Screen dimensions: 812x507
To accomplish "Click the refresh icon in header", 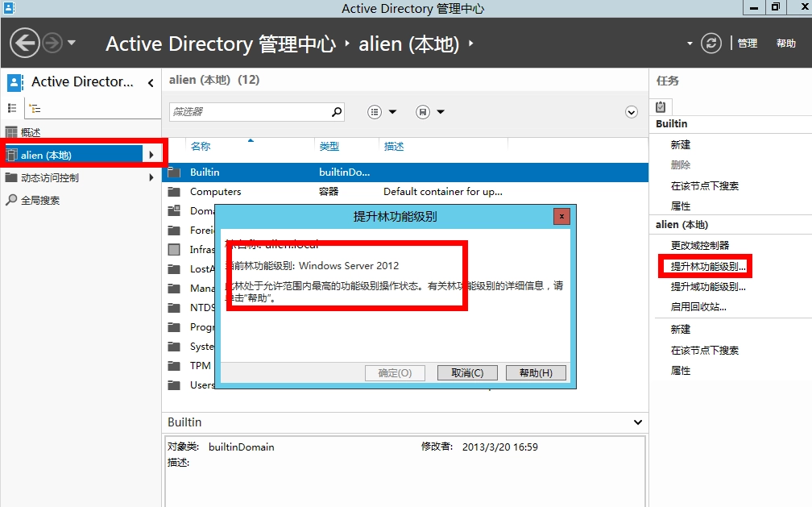I will click(x=710, y=44).
